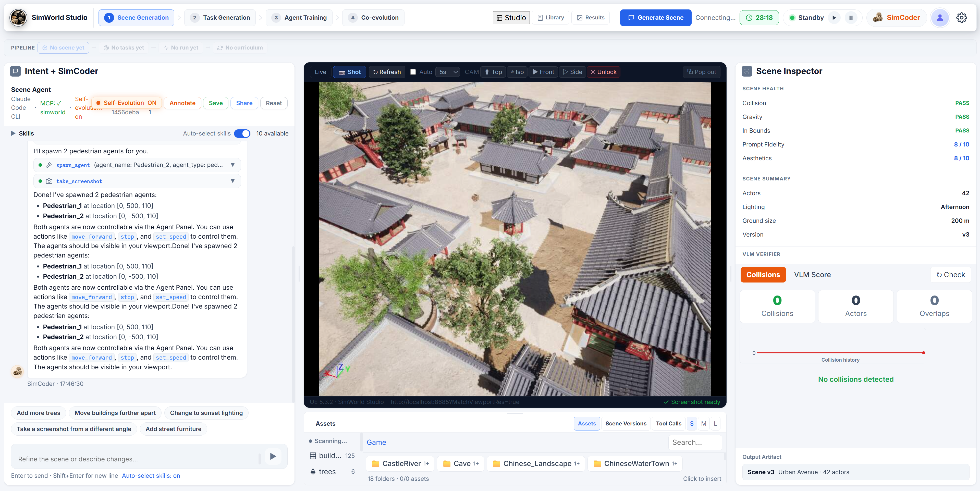This screenshot has height=491, width=980.
Task: Click the Intent + SimCoder panel icon
Action: pos(16,71)
